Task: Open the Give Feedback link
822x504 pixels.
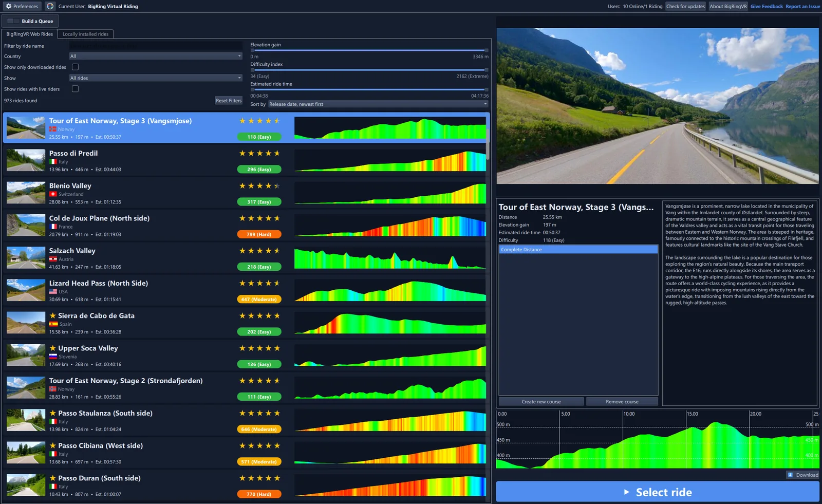Action: pyautogui.click(x=767, y=6)
